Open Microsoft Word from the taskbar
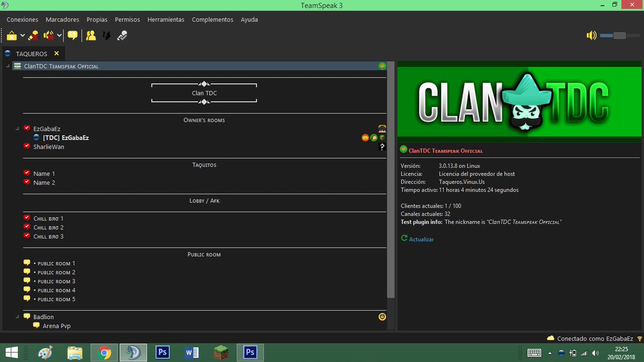The image size is (644, 362). pyautogui.click(x=192, y=352)
